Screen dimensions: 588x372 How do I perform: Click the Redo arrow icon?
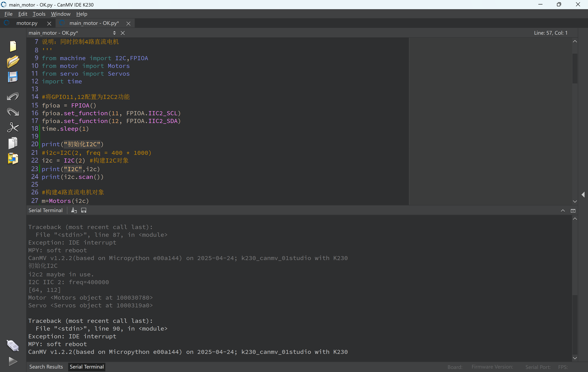pyautogui.click(x=13, y=112)
